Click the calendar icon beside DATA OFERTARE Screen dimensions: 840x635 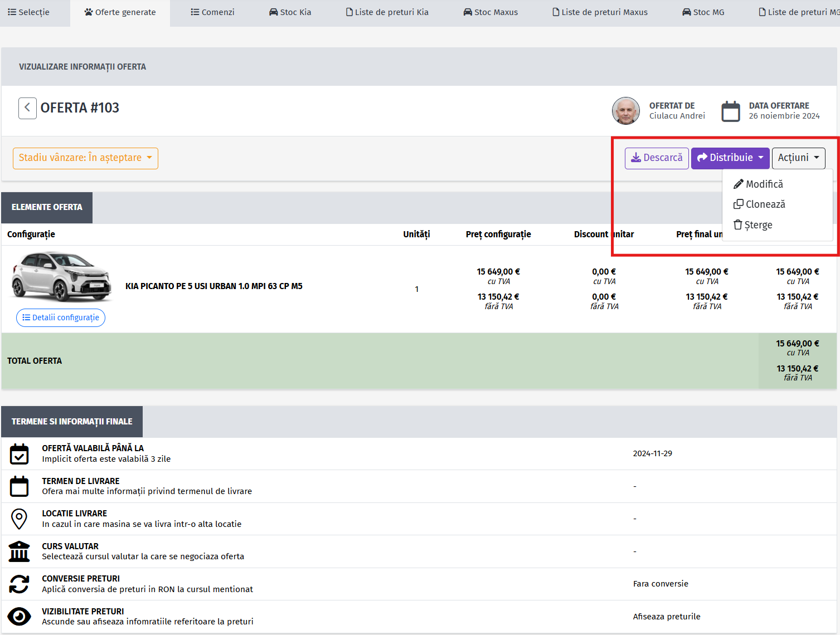tap(731, 111)
